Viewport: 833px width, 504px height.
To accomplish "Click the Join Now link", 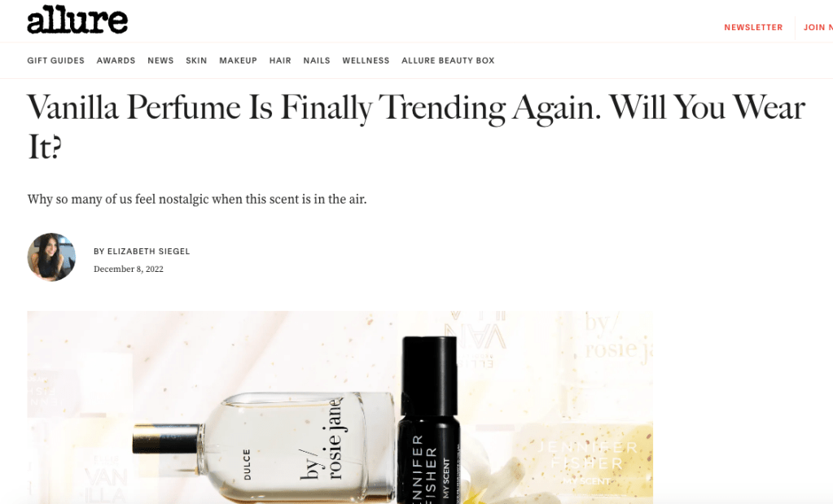I will click(x=818, y=27).
